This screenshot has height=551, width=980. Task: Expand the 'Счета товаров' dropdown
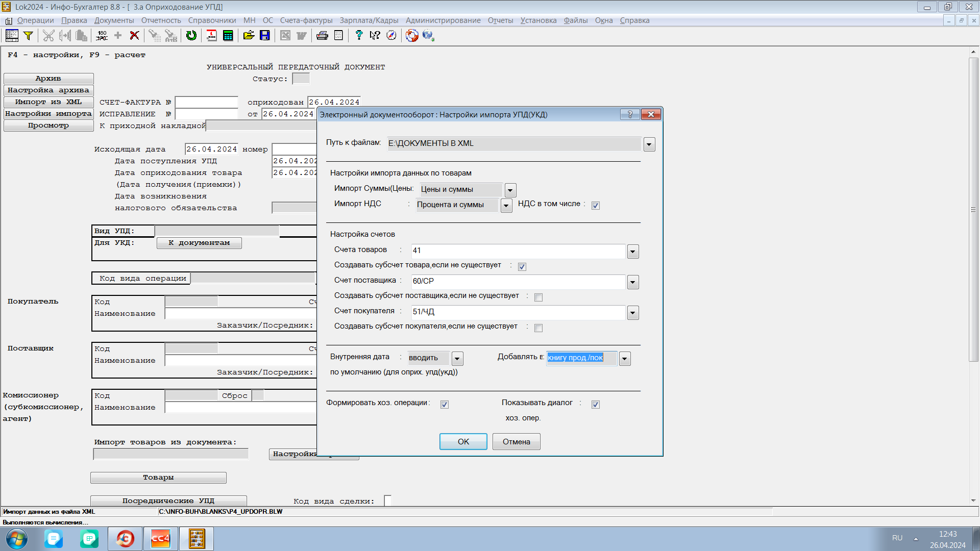click(x=632, y=252)
